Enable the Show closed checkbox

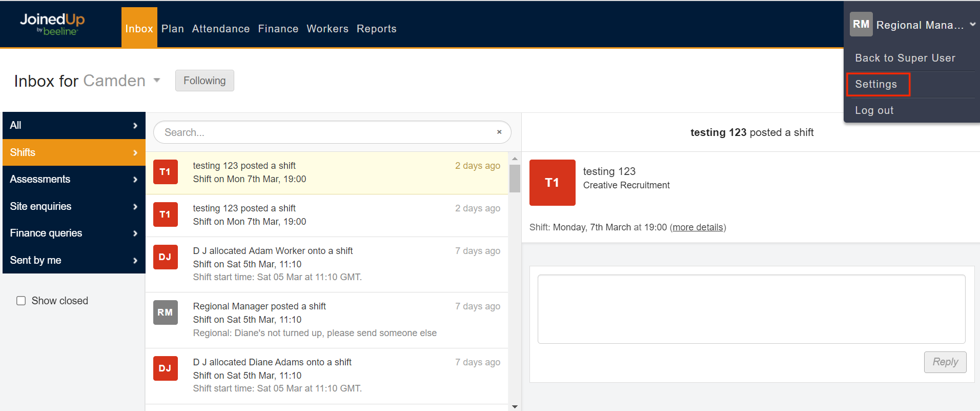(x=21, y=301)
